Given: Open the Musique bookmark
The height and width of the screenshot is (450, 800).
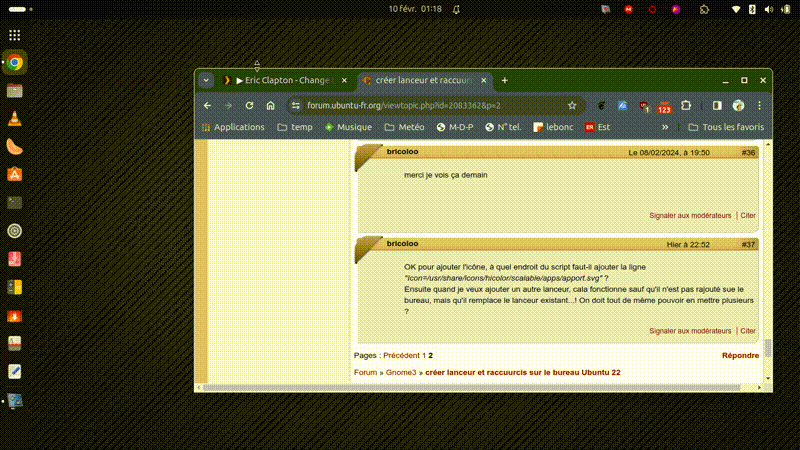Looking at the screenshot, I should (x=348, y=127).
